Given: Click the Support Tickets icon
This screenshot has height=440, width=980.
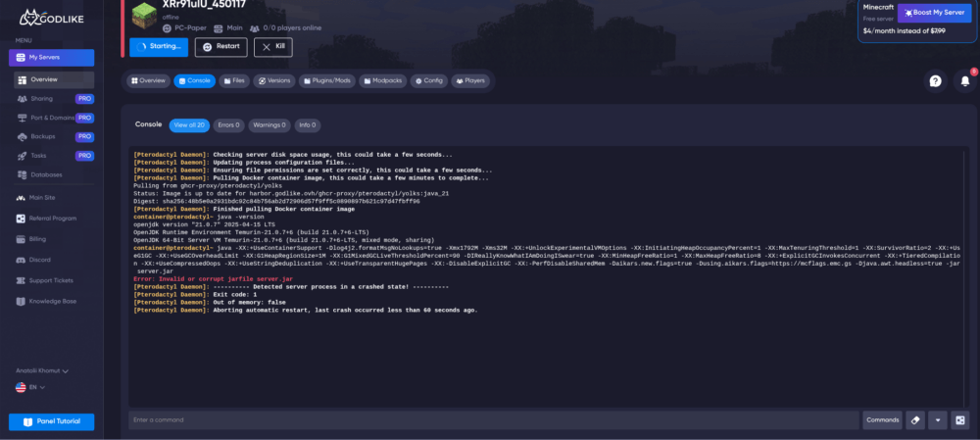Looking at the screenshot, I should (x=22, y=280).
